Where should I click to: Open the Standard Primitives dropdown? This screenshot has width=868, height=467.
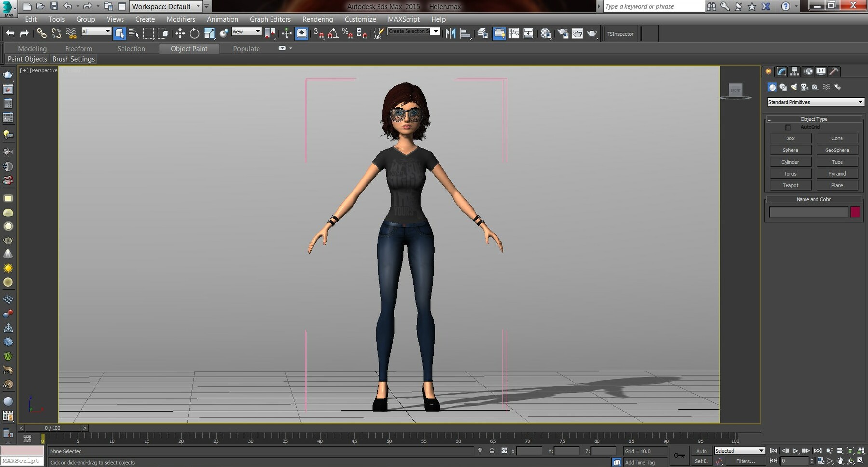(815, 102)
